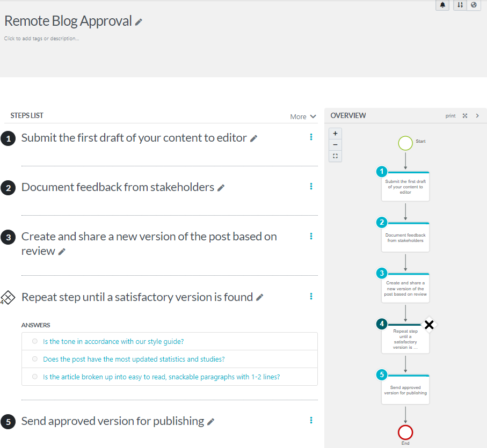Open Send approved version for publishing step

click(112, 421)
